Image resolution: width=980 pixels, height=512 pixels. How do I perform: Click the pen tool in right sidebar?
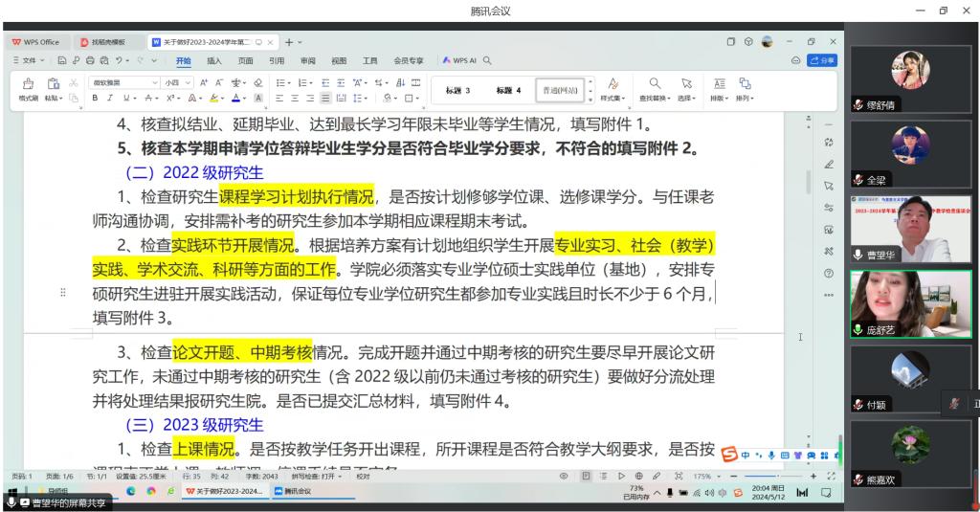(x=829, y=165)
